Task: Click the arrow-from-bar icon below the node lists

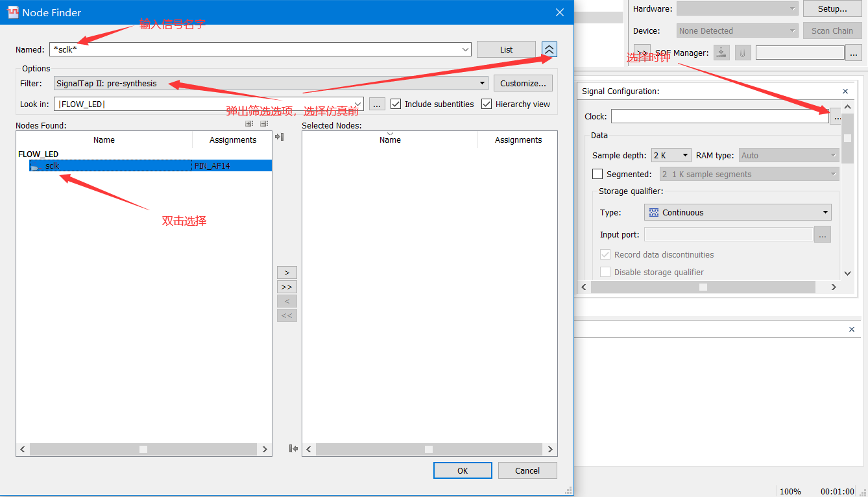Action: [293, 448]
